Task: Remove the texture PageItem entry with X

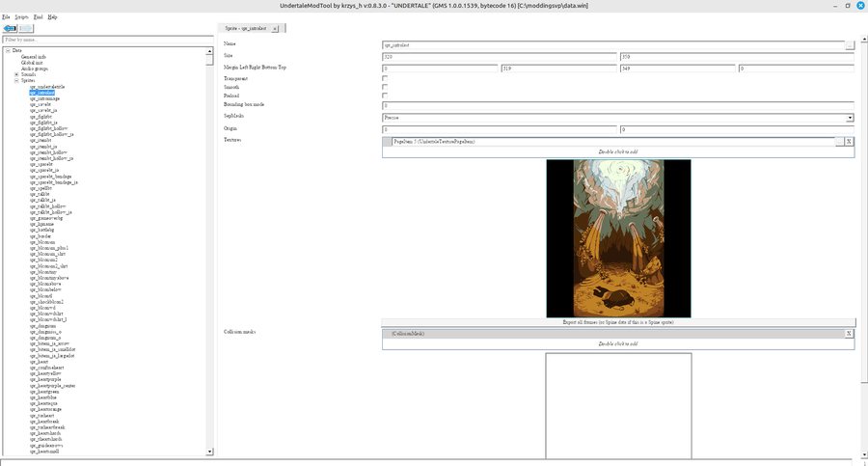Action: point(849,142)
